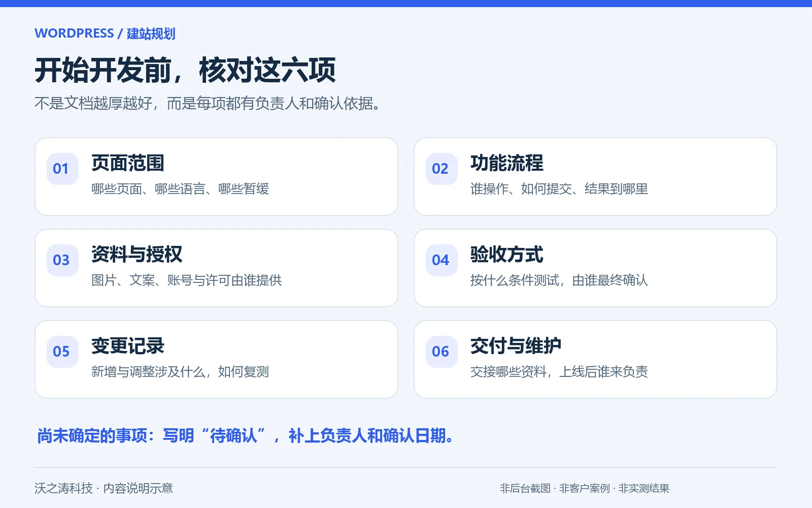Viewport: 812px width, 508px height.
Task: Click the footer text 沃之涛科技 · 内容说明示意
Action: tap(104, 489)
